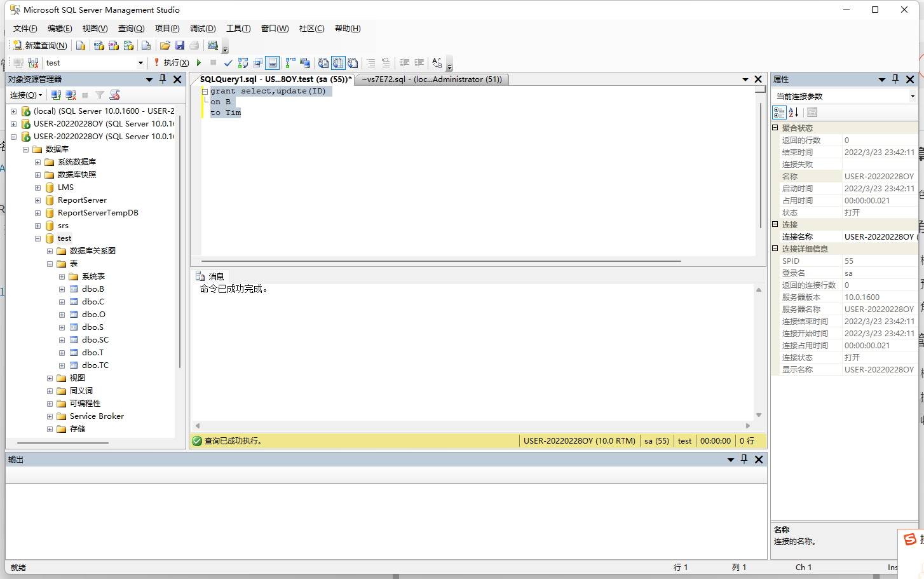Open the Activity Monitor toolbar icon
The height and width of the screenshot is (579, 924).
point(213,45)
